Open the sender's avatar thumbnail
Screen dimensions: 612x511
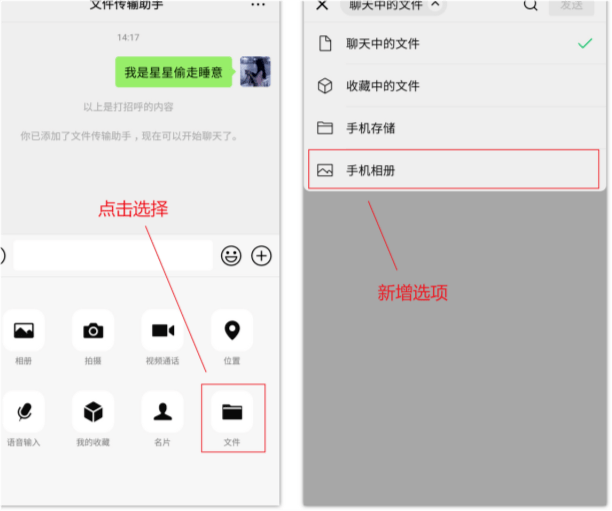tap(255, 71)
